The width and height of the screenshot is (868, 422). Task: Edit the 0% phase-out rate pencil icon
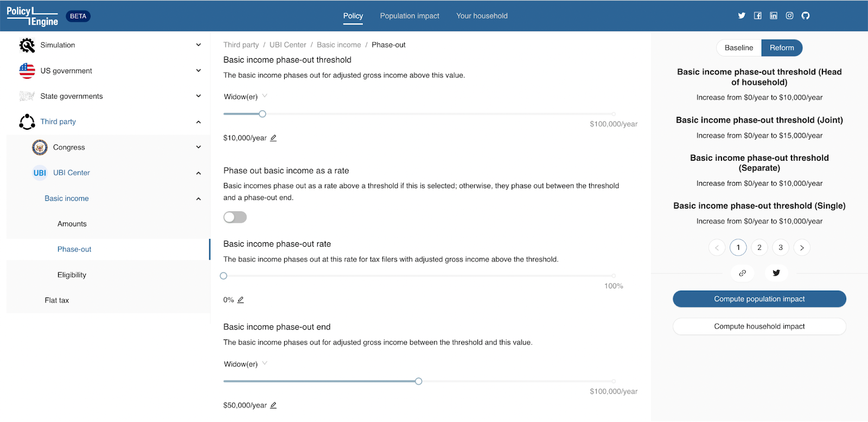[240, 300]
